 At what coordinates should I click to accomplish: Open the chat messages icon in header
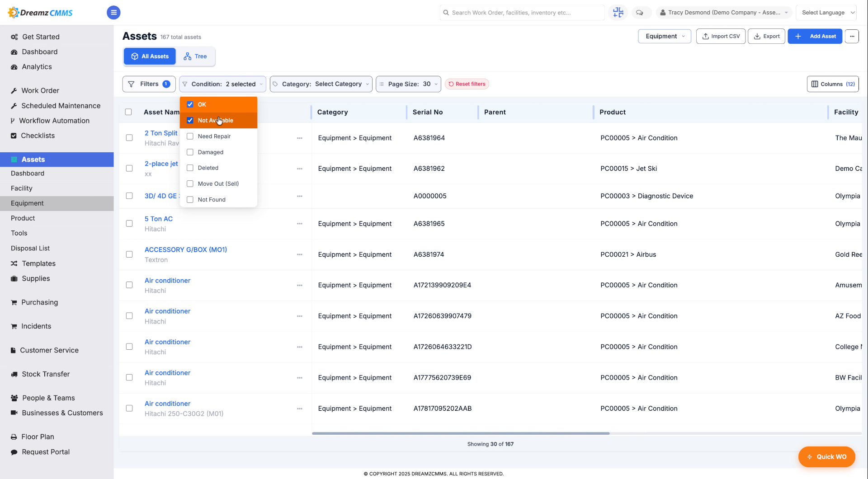point(639,13)
